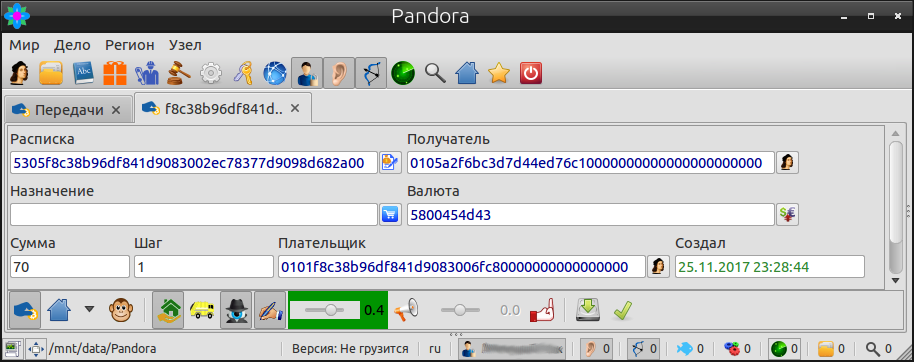Click the orange gift box icon

(115, 73)
